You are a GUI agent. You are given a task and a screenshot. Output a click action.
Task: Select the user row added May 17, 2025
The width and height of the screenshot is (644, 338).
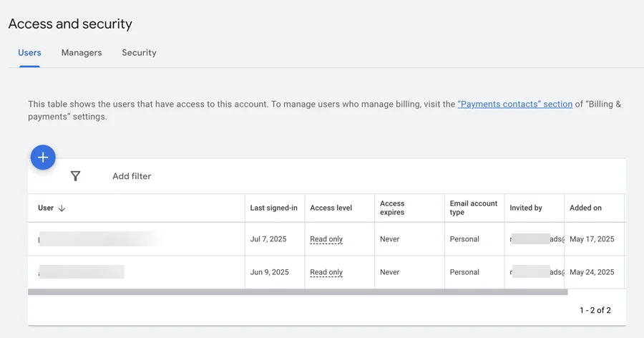[x=326, y=239]
